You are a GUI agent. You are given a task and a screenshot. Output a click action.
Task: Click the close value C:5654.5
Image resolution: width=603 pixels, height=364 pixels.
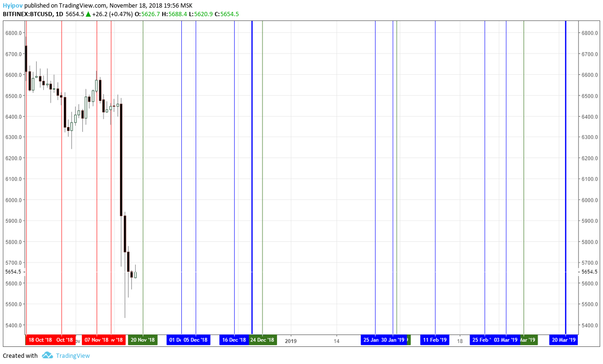tap(227, 14)
